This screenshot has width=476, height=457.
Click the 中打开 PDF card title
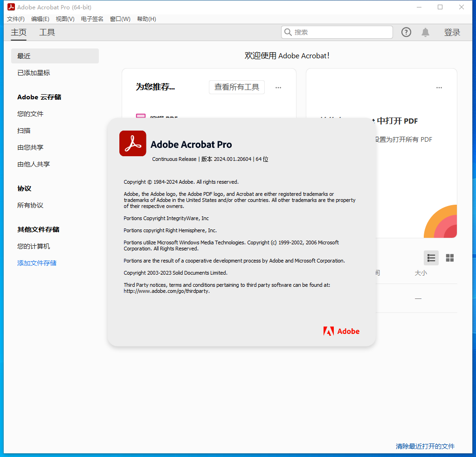[x=397, y=121]
